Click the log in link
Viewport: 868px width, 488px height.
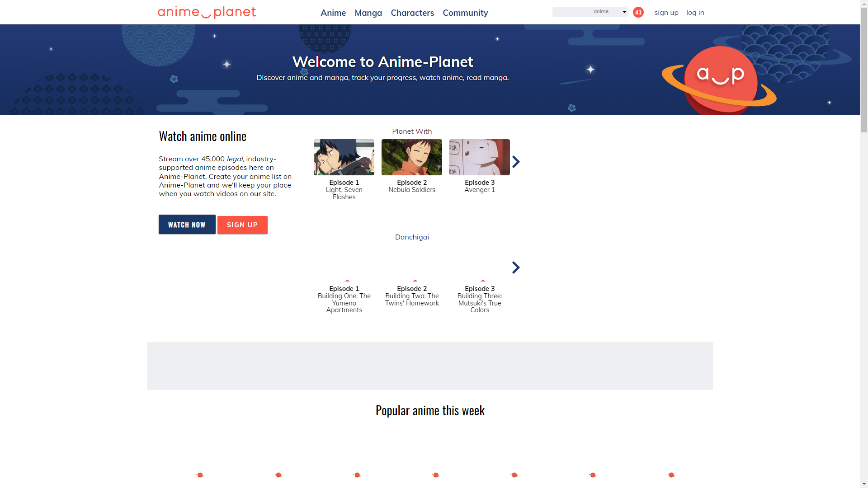pos(695,12)
